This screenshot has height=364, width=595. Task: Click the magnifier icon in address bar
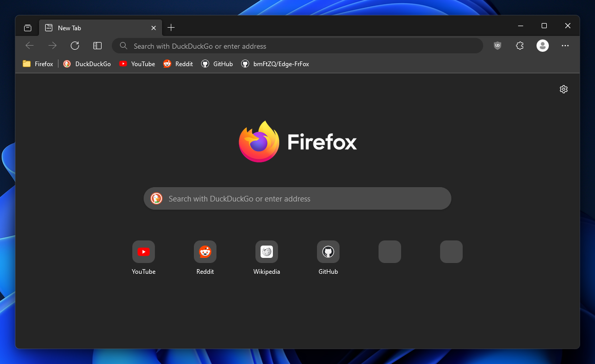(123, 46)
